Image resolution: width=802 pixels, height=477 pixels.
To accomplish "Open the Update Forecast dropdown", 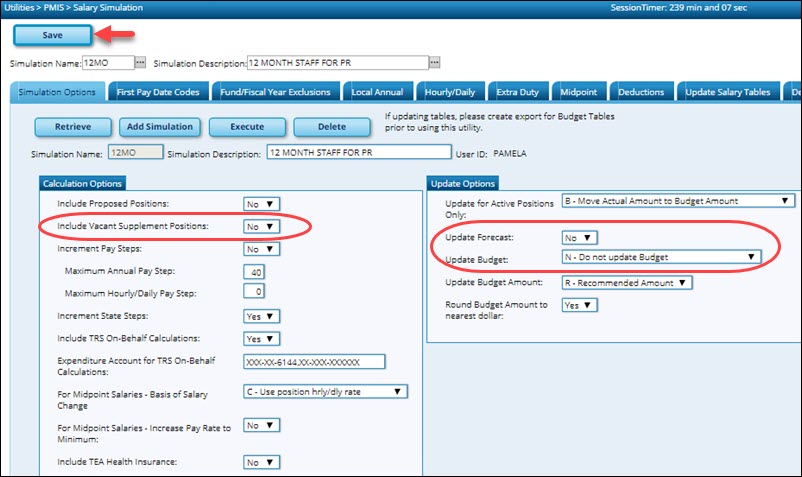I will 580,238.
